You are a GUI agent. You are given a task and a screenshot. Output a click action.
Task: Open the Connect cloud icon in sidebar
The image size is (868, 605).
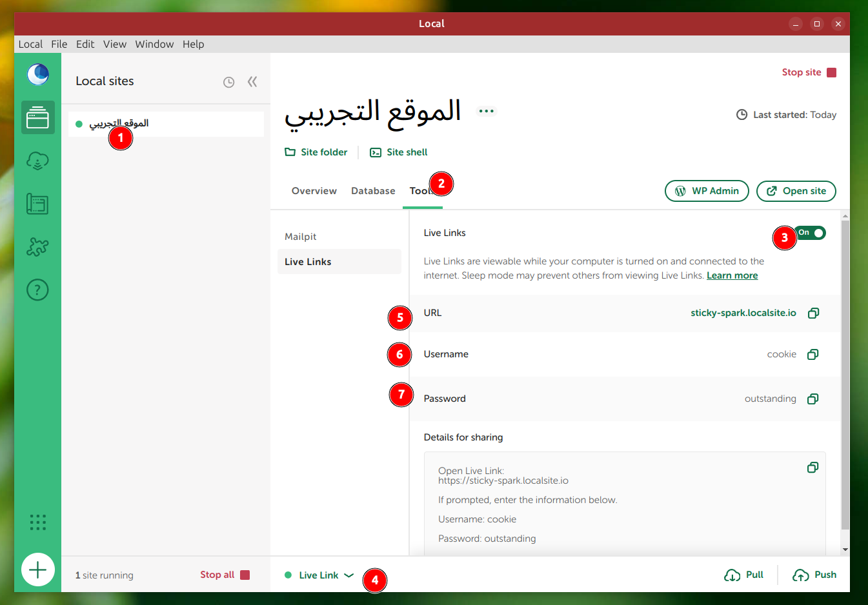point(37,161)
